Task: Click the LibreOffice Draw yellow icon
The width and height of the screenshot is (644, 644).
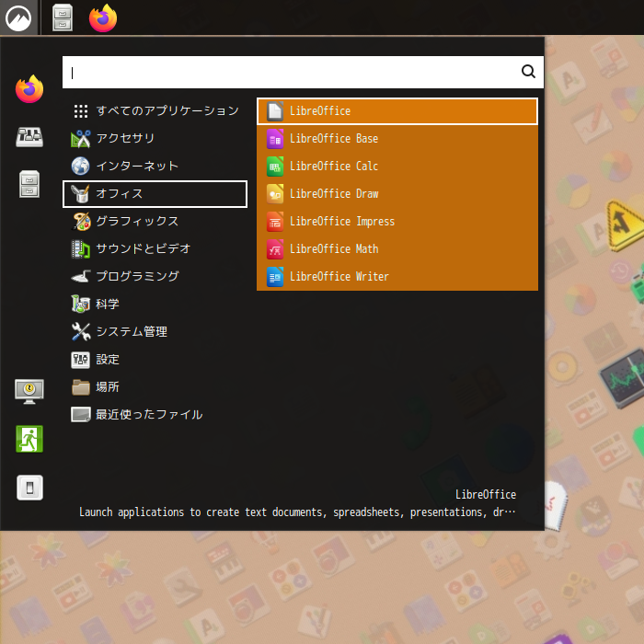Action: tap(275, 194)
